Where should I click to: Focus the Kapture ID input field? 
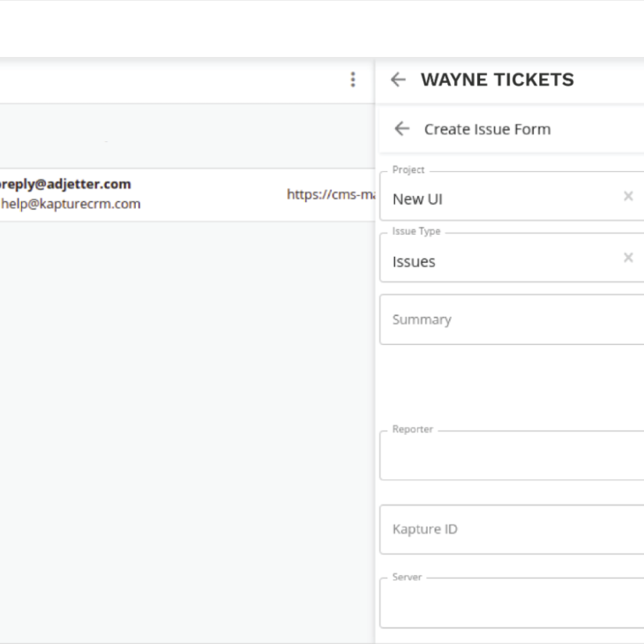pos(512,529)
